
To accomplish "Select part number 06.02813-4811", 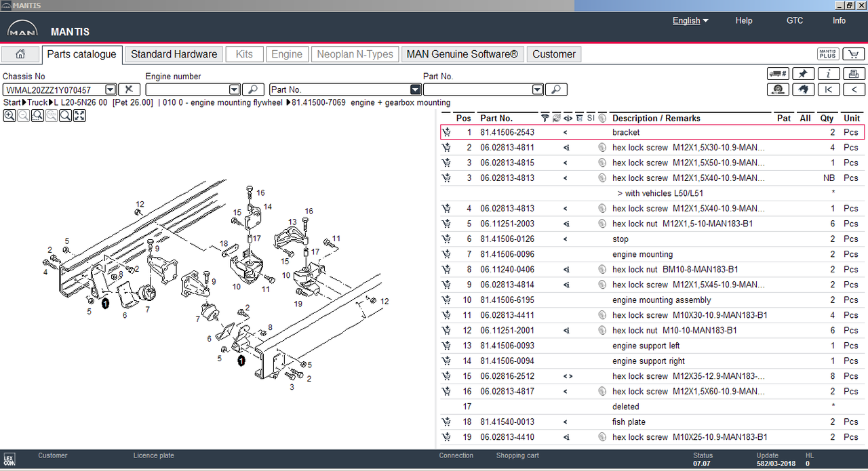I will point(507,148).
